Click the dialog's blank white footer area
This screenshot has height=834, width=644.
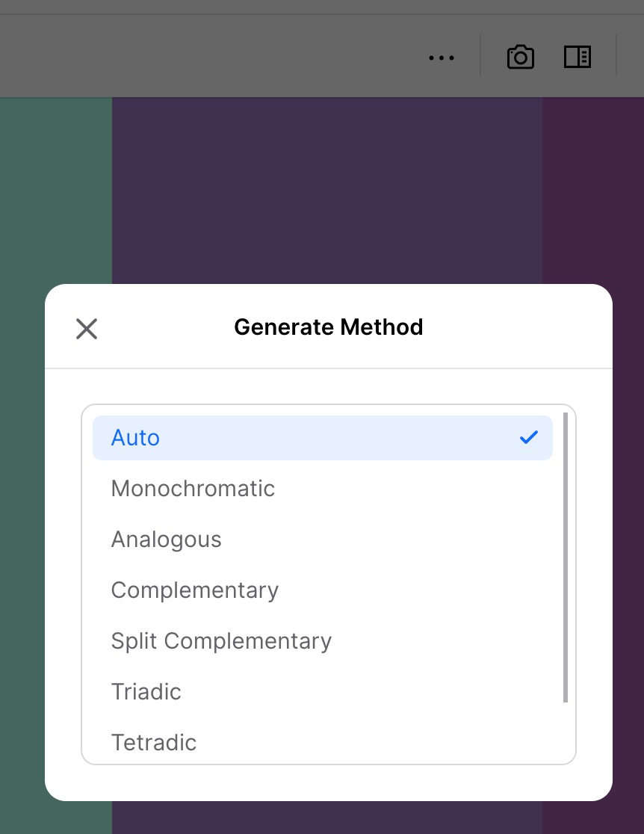coord(329,782)
